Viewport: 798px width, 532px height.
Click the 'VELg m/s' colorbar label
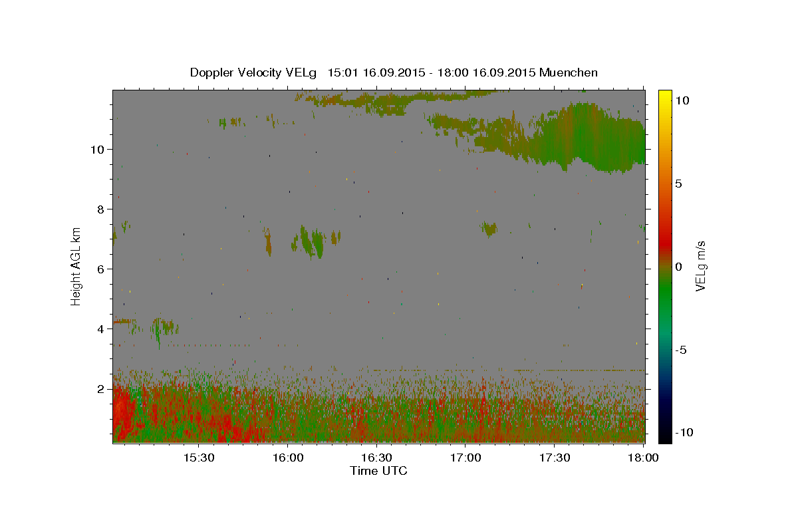click(x=700, y=266)
